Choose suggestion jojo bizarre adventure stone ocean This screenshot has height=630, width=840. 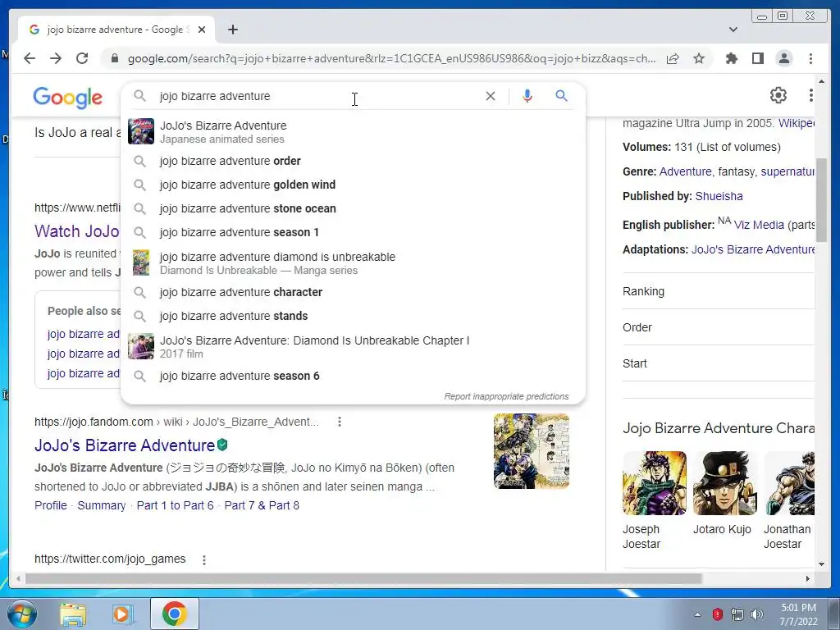point(354,208)
